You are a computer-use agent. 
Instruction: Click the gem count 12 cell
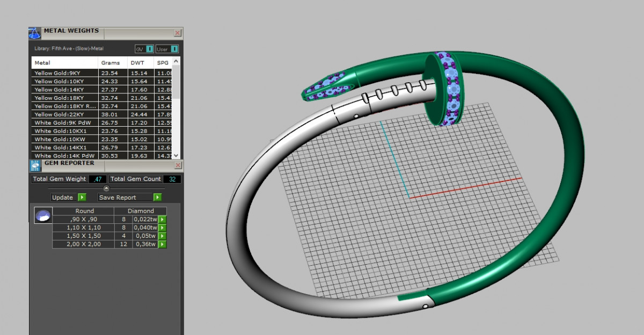[123, 244]
